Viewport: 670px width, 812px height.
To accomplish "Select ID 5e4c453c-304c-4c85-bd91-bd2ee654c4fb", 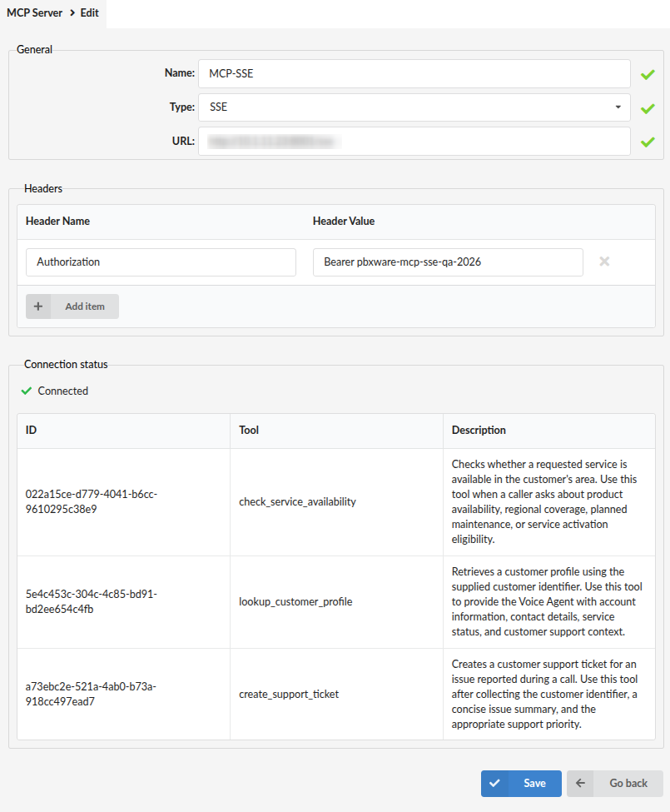I will tap(92, 602).
